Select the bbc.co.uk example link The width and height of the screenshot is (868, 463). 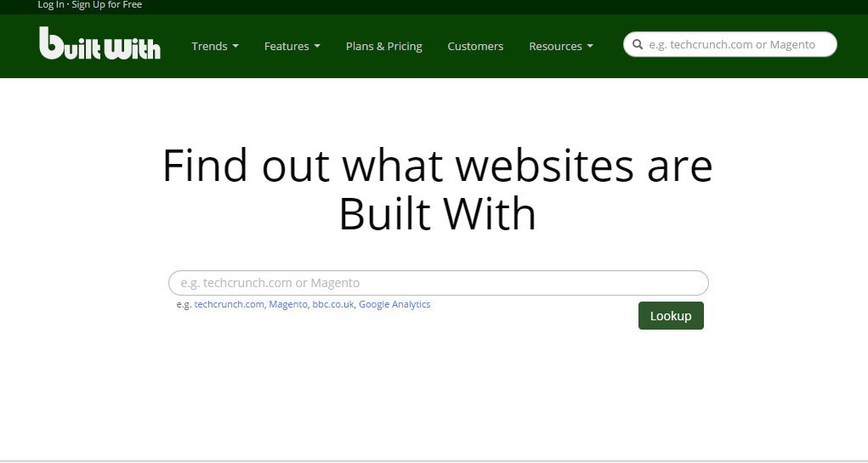(x=332, y=304)
